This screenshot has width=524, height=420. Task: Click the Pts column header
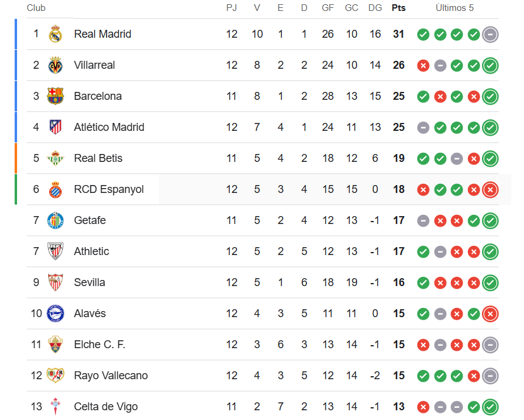click(398, 8)
